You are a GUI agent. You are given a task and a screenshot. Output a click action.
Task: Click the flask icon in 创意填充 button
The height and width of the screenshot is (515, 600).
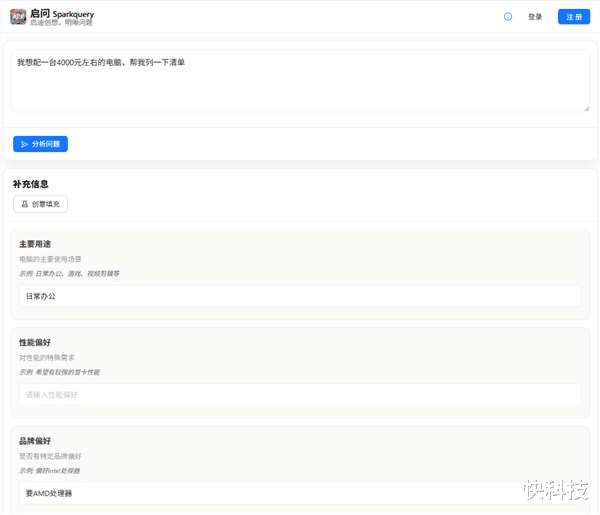(x=25, y=204)
